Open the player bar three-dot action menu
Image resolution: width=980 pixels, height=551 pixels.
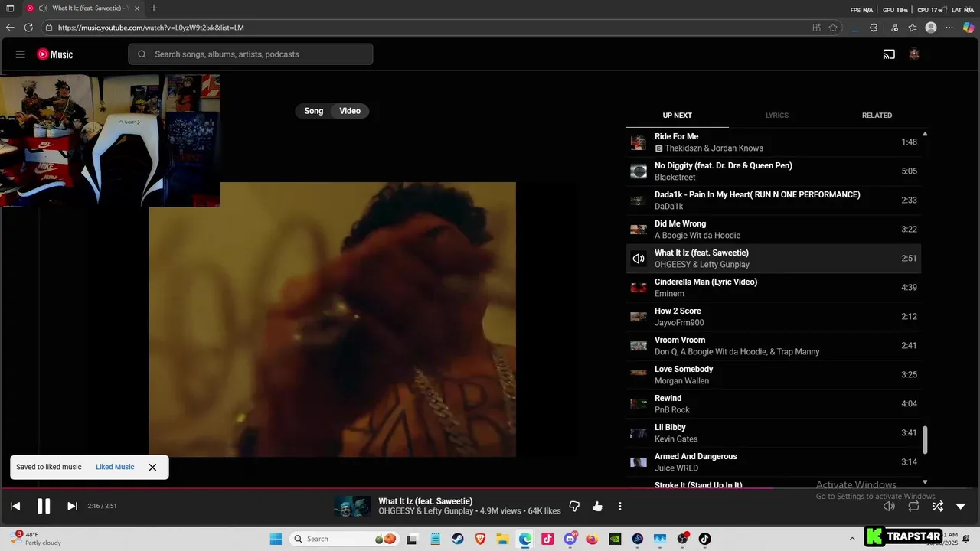coord(620,506)
